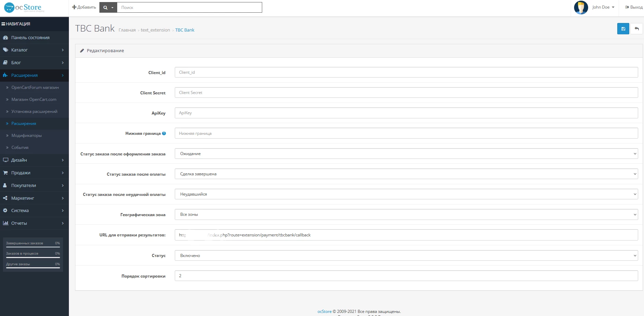Click the Редактирование pencil icon

82,51
